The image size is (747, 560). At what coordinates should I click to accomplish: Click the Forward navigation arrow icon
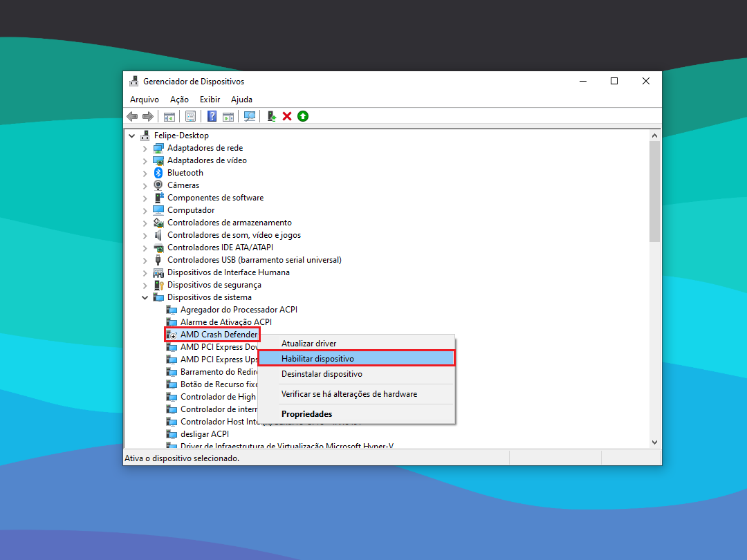tap(148, 115)
